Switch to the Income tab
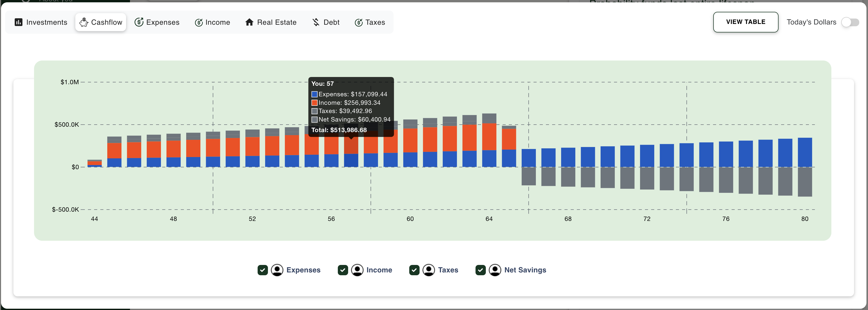This screenshot has width=868, height=310. coord(213,22)
